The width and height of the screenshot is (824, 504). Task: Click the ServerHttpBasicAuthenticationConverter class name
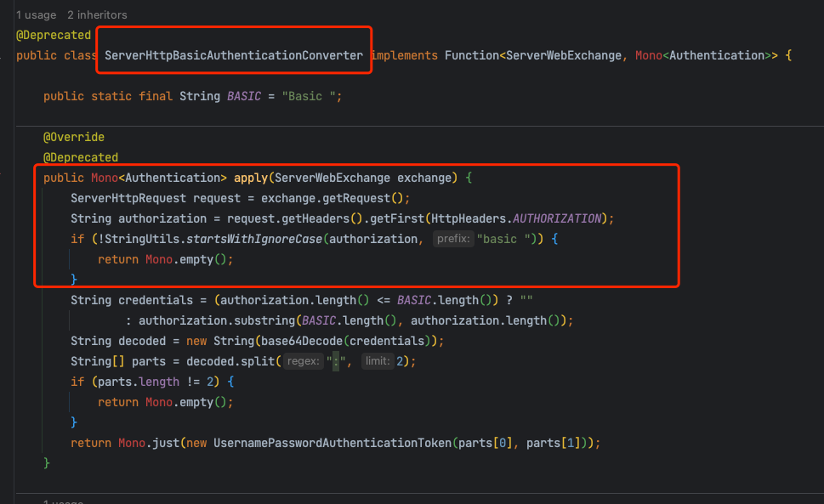click(234, 55)
